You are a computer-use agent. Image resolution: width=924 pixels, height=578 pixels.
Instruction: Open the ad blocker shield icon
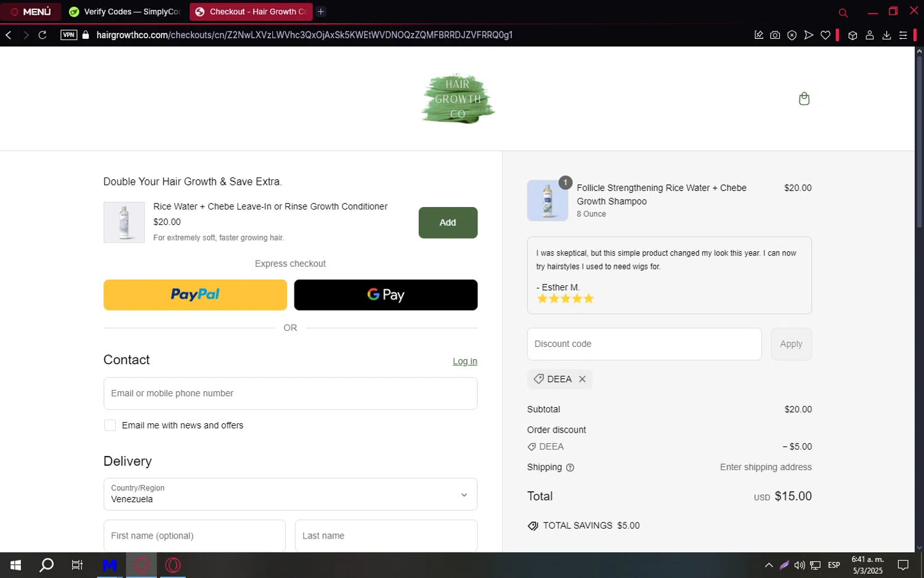click(x=792, y=35)
